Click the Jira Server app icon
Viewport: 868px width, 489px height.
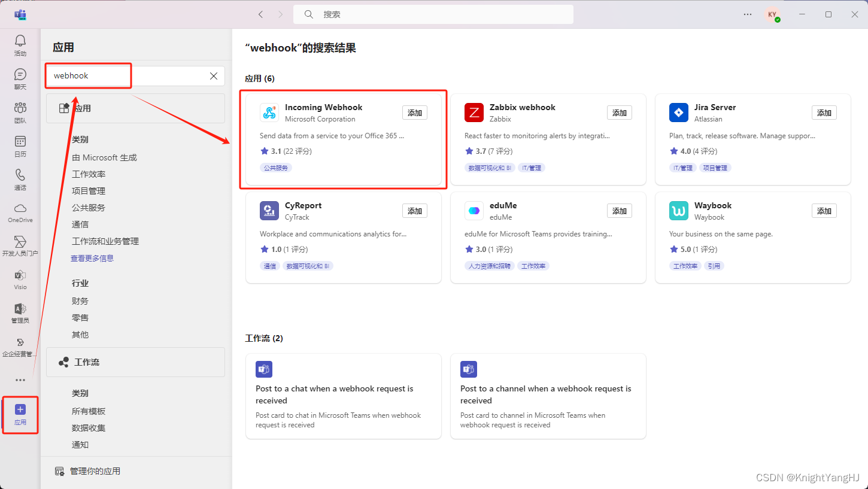[x=679, y=113]
